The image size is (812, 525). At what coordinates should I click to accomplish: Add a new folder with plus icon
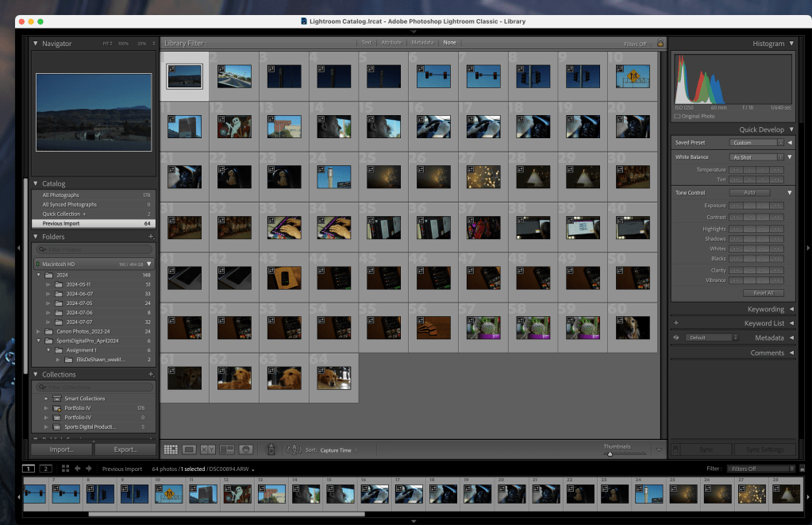pos(151,237)
